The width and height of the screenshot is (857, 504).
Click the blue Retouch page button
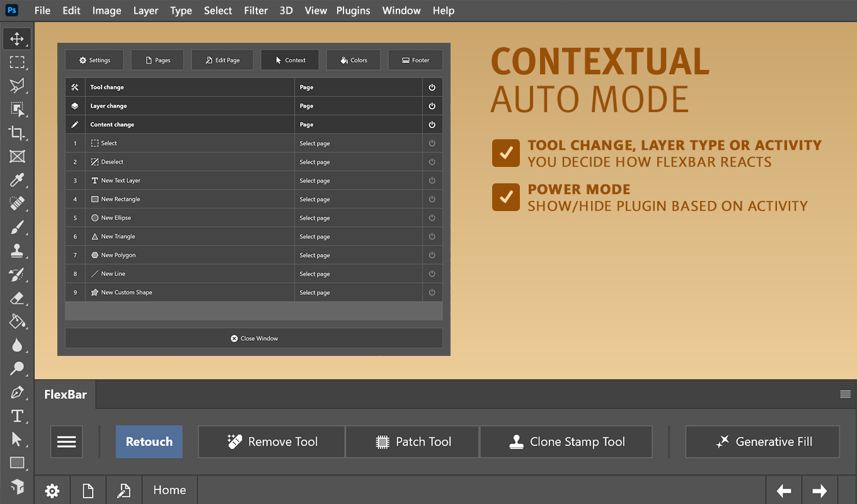[149, 442]
